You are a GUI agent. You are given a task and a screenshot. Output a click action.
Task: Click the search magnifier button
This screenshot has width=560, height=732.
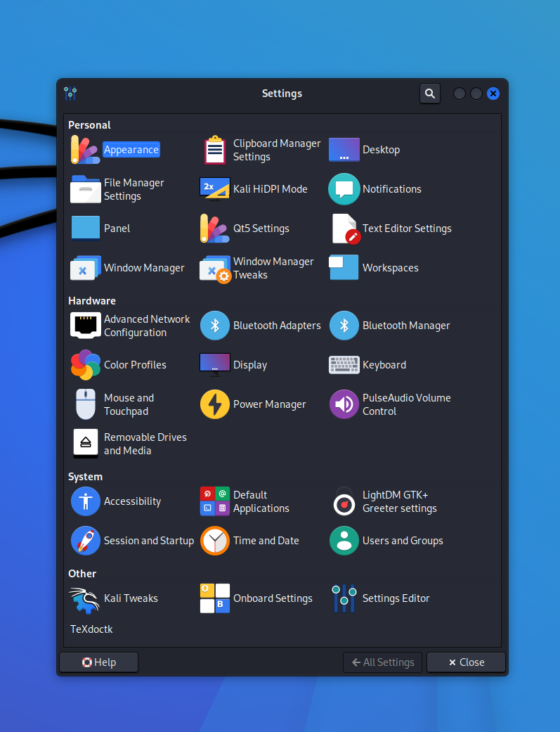[430, 94]
